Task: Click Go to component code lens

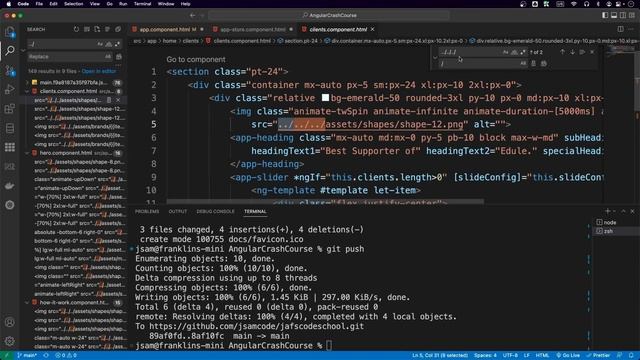Action: (196, 60)
